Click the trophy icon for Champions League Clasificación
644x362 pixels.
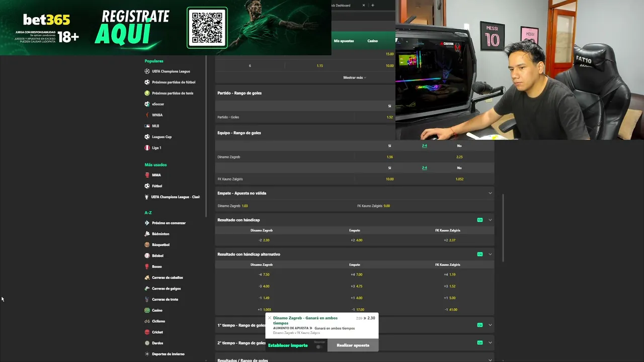[147, 197]
